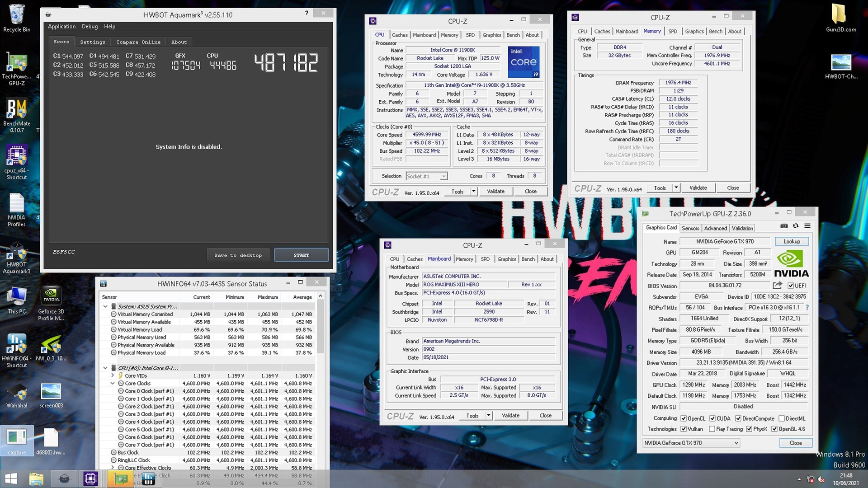Open the NVI_0_3_10 desktop icon

tap(51, 348)
